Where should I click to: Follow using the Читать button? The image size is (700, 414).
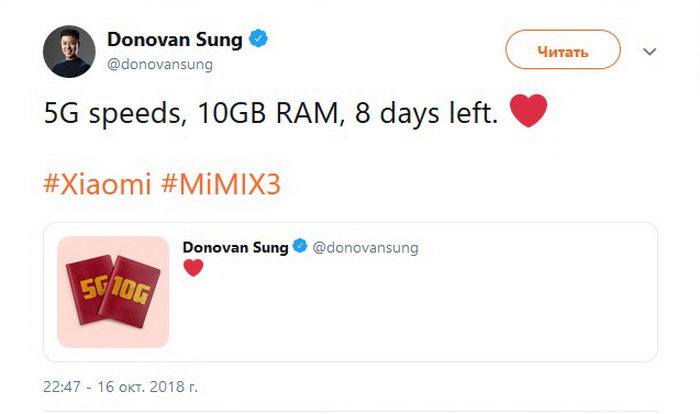[x=563, y=50]
